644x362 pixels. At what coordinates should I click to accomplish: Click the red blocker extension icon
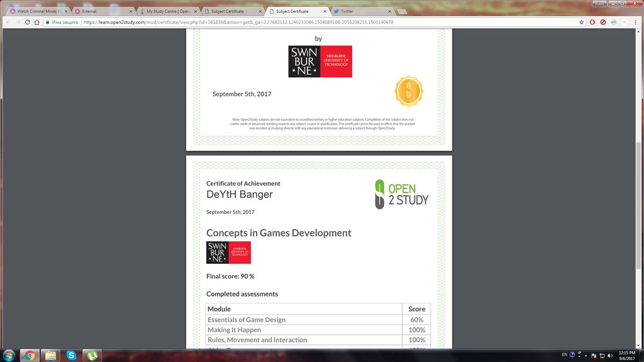[603, 22]
